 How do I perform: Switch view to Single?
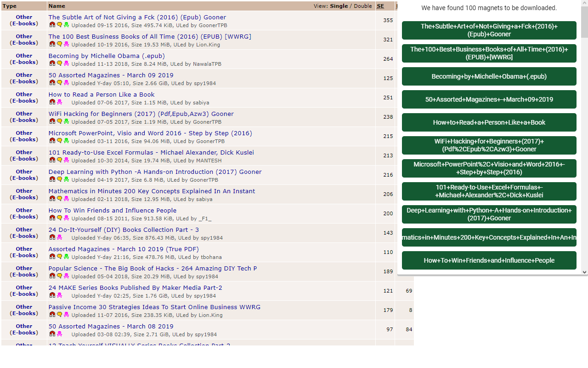pos(339,6)
